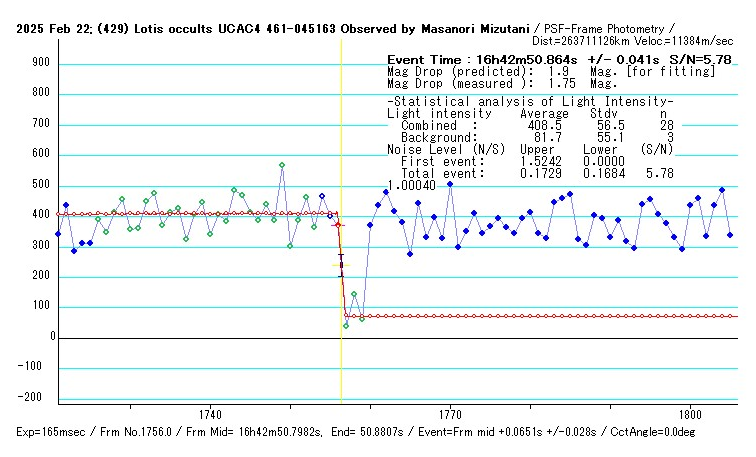
Task: Click the red cross marker on the drop
Action: (x=338, y=226)
